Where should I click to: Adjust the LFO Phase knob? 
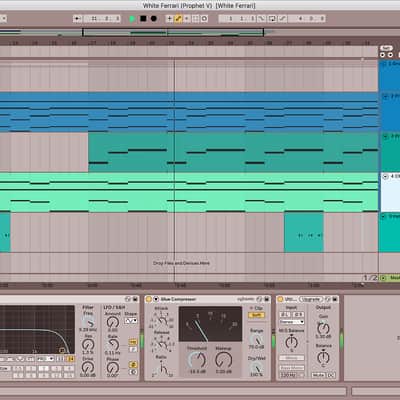(x=113, y=367)
